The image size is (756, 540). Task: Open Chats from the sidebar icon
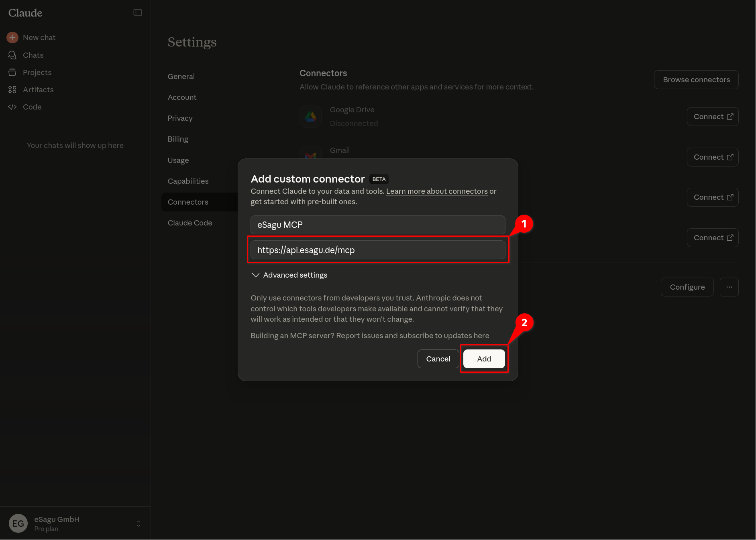coord(12,55)
